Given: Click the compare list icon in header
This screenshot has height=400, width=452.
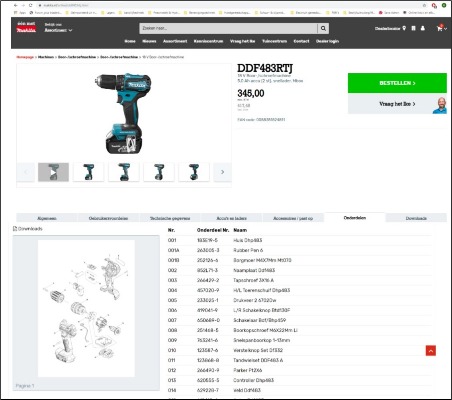Looking at the screenshot, I should pyautogui.click(x=413, y=28).
